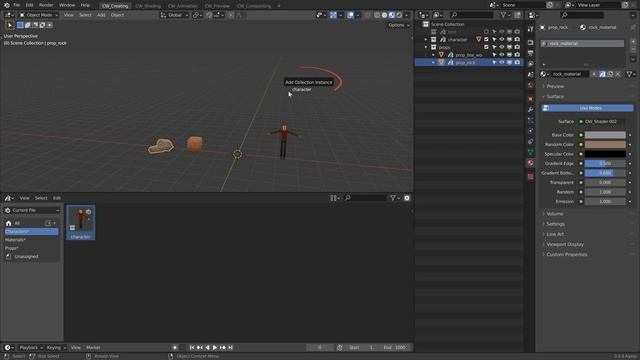Image resolution: width=640 pixels, height=360 pixels.
Task: Open the Object Mode dropdown
Action: pyautogui.click(x=39, y=15)
